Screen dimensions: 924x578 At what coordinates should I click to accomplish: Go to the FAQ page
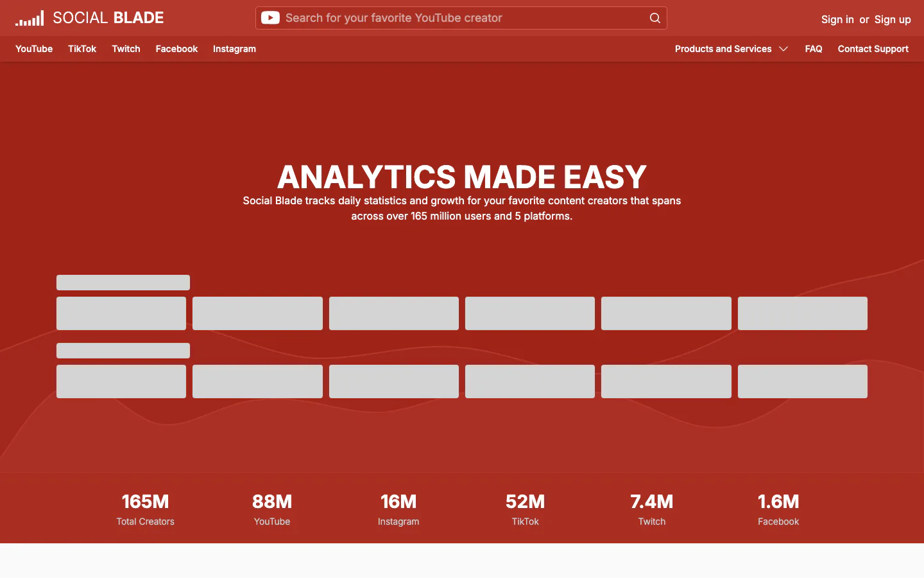814,49
